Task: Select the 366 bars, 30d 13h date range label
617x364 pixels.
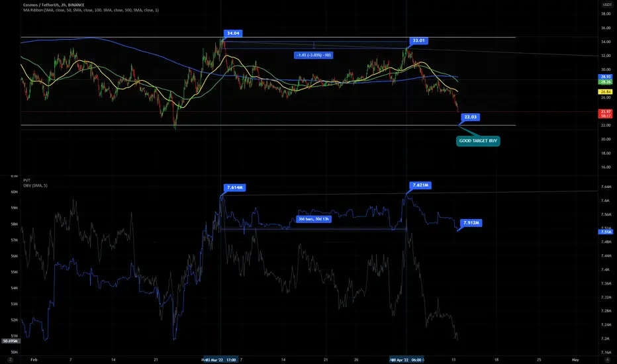Action: point(314,219)
